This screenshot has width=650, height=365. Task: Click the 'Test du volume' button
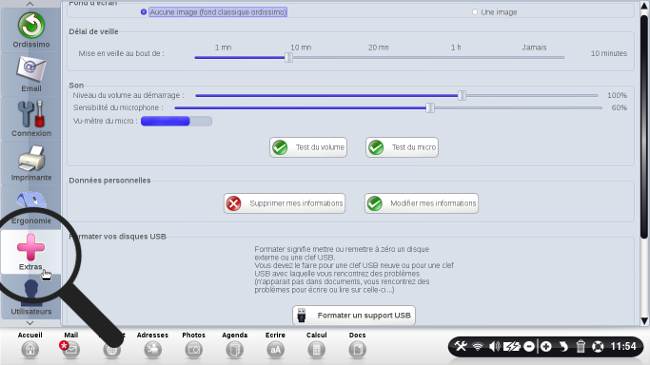308,147
